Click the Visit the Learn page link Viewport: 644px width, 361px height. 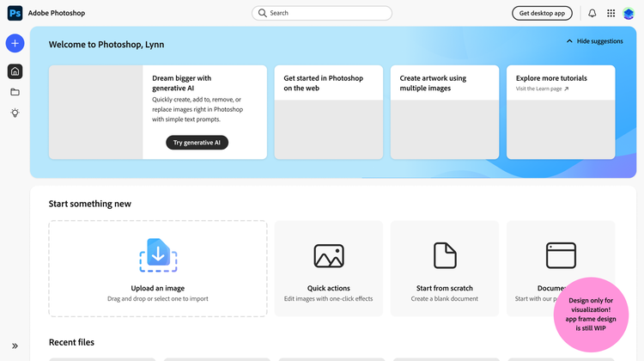[x=542, y=89]
